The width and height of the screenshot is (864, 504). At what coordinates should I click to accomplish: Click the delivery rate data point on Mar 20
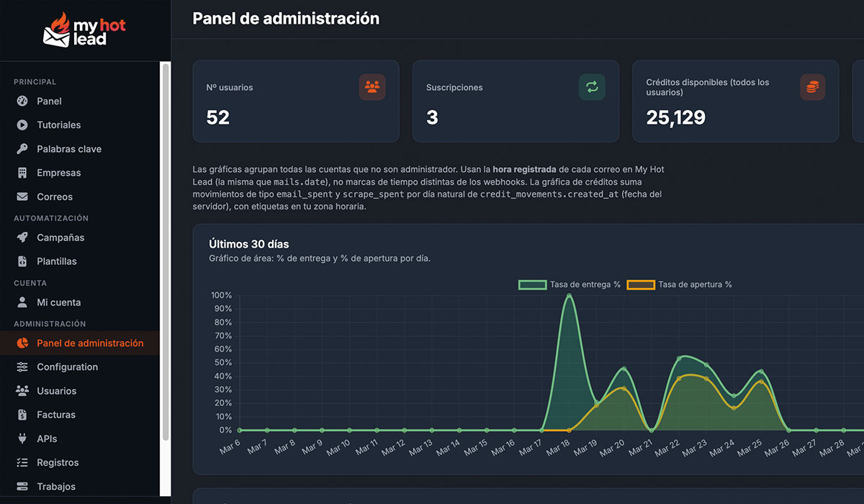[624, 369]
